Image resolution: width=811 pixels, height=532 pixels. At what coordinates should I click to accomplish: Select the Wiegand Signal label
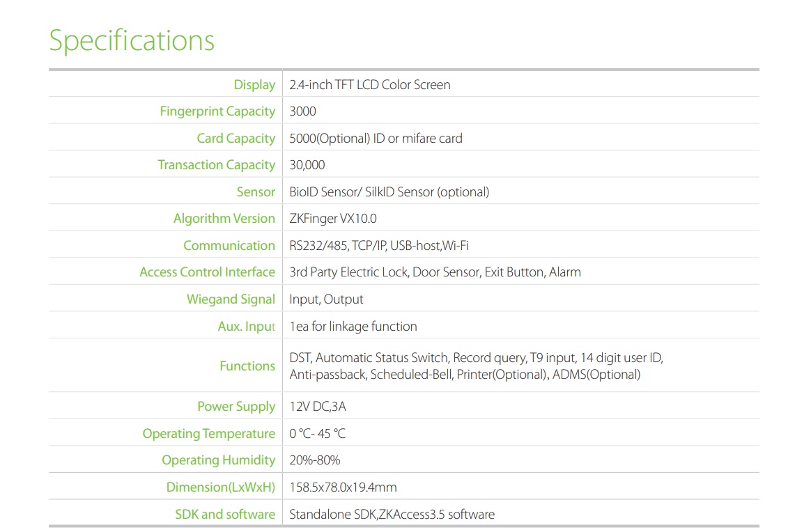click(231, 299)
